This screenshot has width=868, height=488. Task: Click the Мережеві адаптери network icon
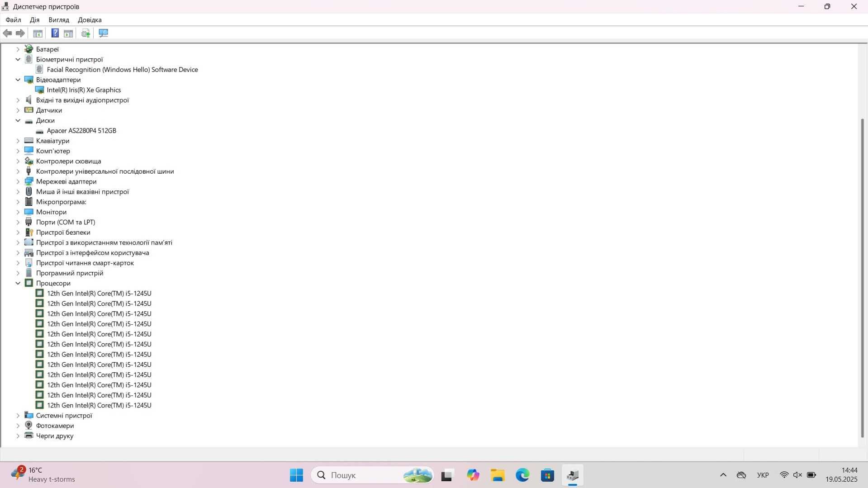[29, 181]
